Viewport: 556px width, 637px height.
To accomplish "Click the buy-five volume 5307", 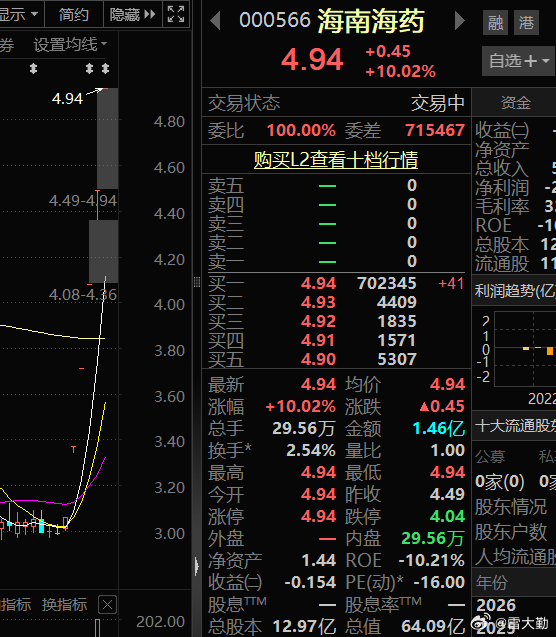I will (x=397, y=359).
